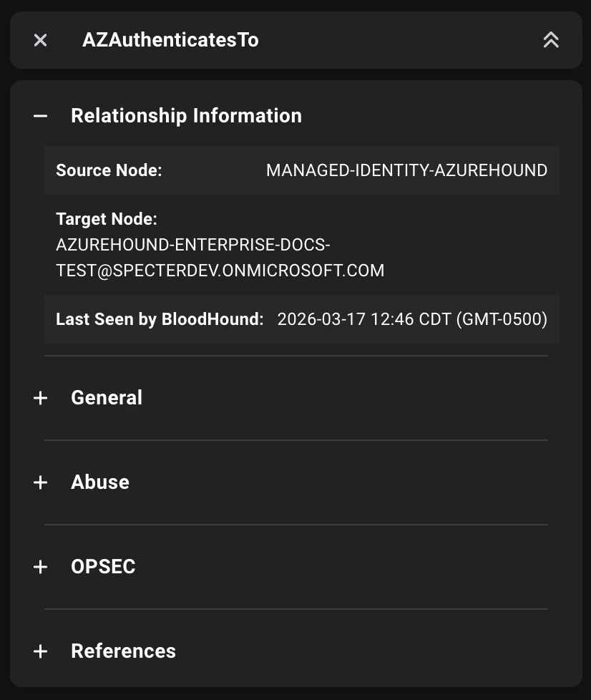Select MANAGED-IDENTITY-AZUREHOUND source node

(406, 170)
